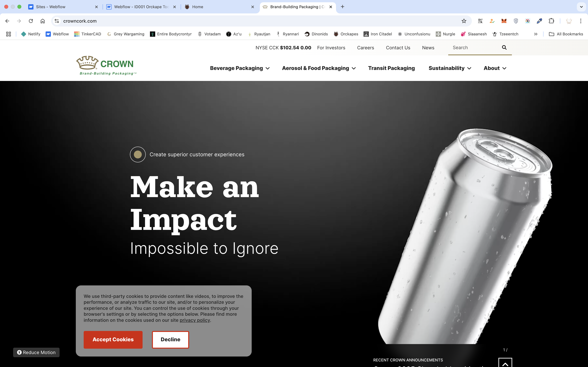Open the privacy policy link
The width and height of the screenshot is (588, 367).
coord(195,320)
